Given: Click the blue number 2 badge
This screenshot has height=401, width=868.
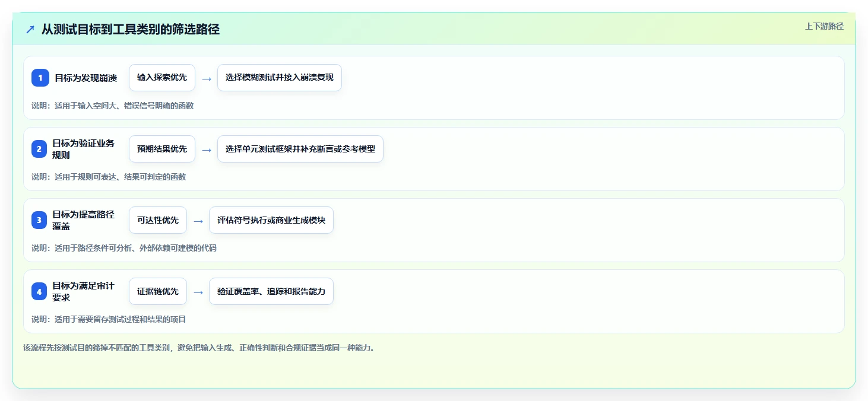Looking at the screenshot, I should [39, 149].
